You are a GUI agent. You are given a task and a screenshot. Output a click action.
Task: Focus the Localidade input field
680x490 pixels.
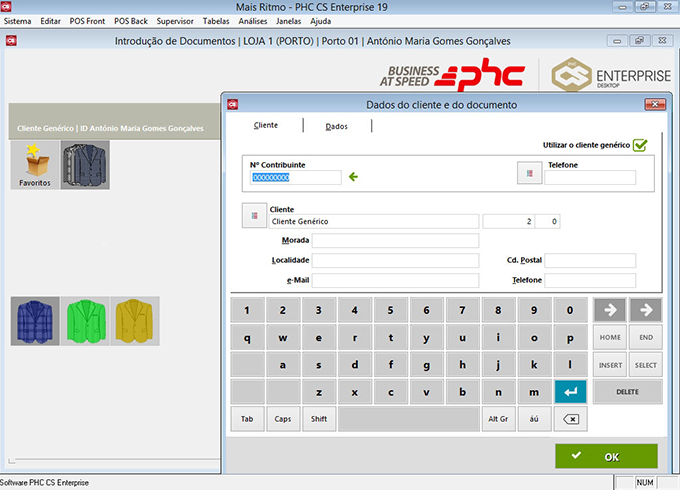pos(396,261)
